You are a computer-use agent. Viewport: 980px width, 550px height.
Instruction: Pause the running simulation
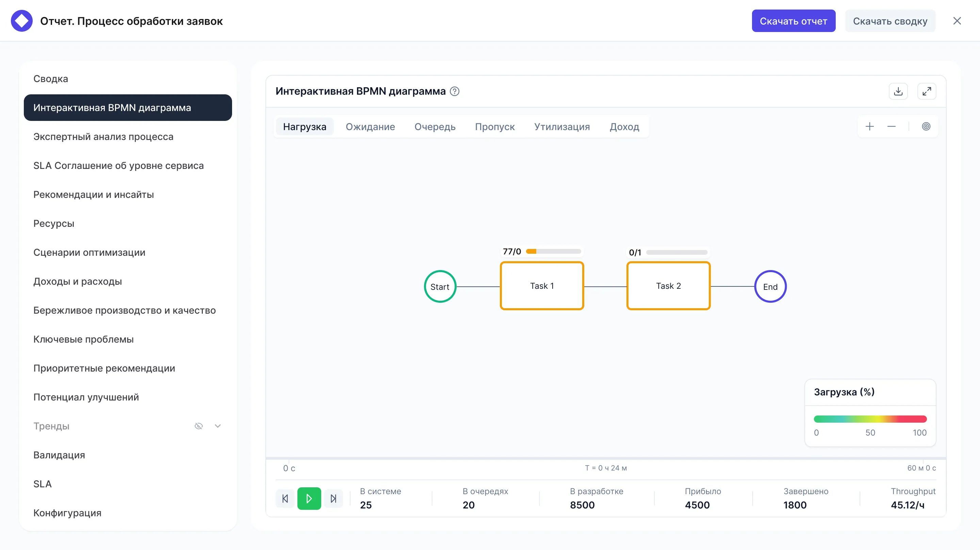pos(309,498)
